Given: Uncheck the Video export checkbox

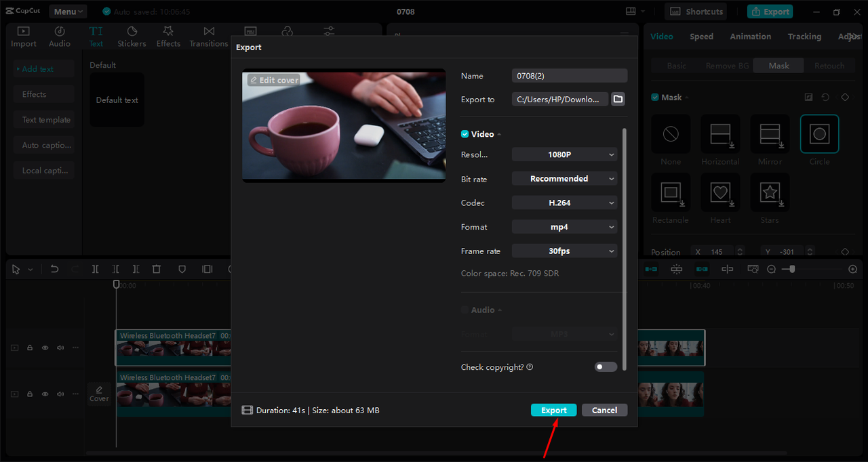Looking at the screenshot, I should click(465, 134).
